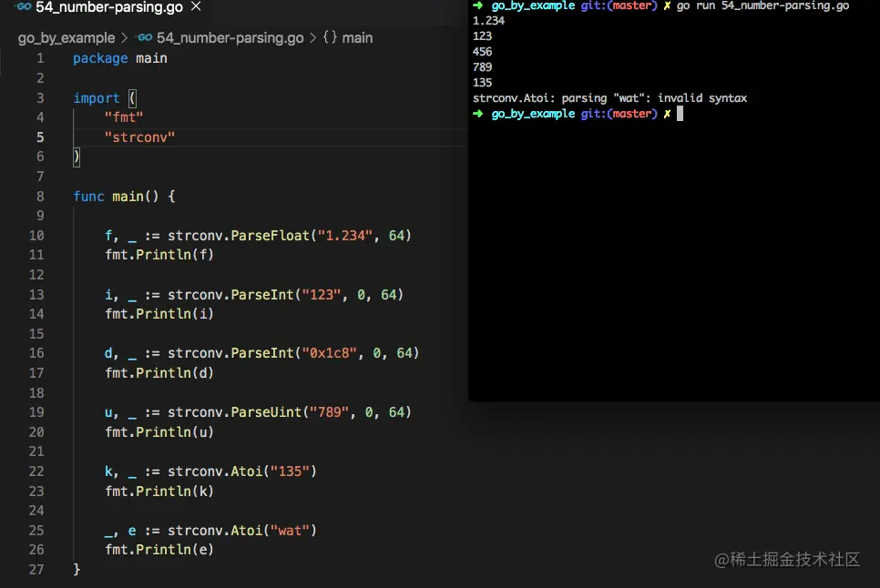Click the ParseUint("789", 0, 64) line
The width and height of the screenshot is (880, 588).
click(258, 412)
